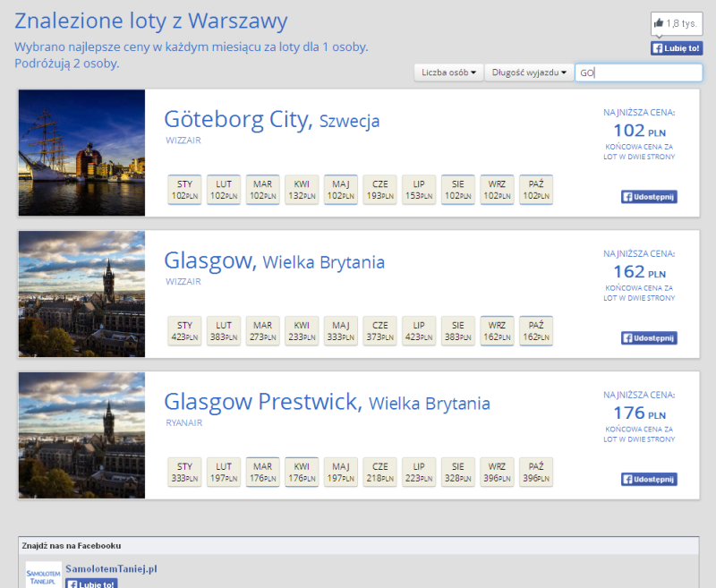The image size is (716, 588).
Task: Select CZE 193 PLN for Göteborg City
Action: tap(379, 190)
